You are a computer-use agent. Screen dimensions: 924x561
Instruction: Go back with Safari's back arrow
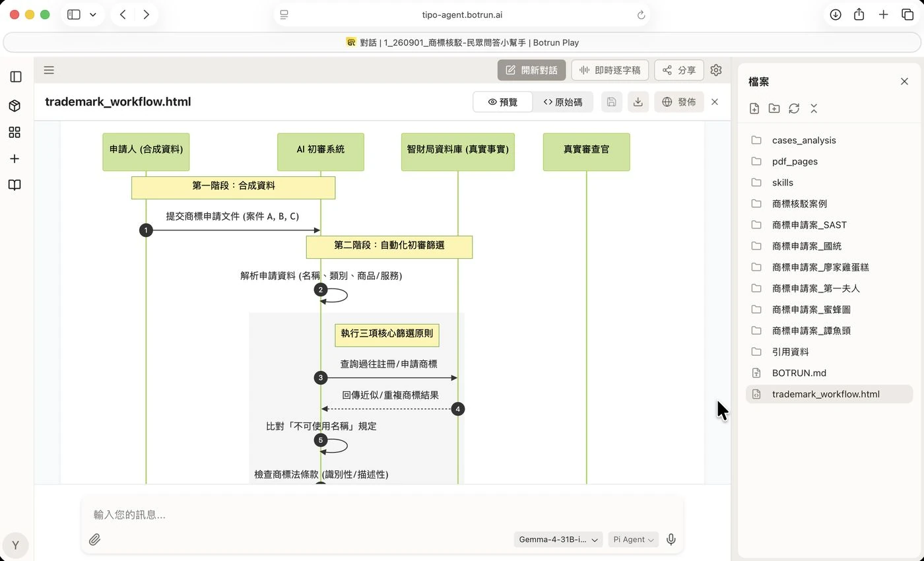click(123, 15)
